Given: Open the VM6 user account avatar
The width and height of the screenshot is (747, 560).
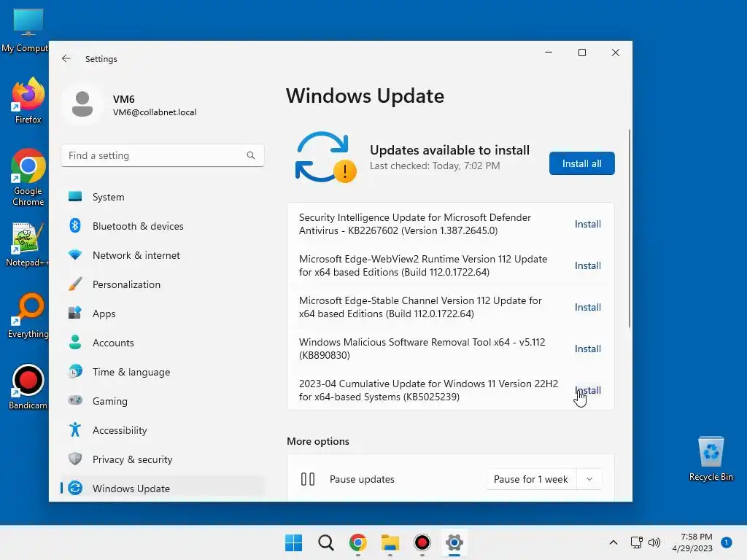Looking at the screenshot, I should [82, 104].
